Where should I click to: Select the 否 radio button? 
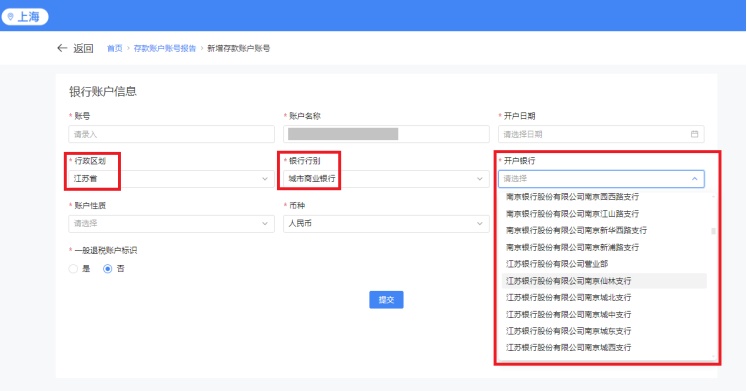[x=108, y=269]
